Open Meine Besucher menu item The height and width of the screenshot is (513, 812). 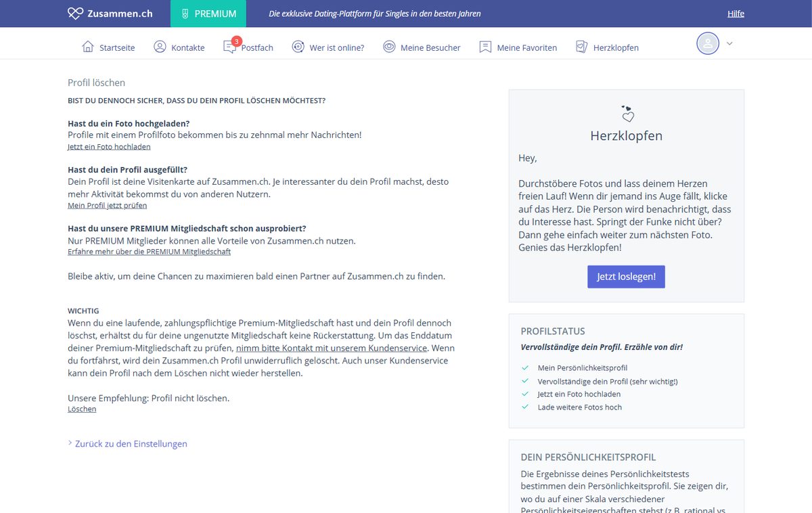(430, 47)
